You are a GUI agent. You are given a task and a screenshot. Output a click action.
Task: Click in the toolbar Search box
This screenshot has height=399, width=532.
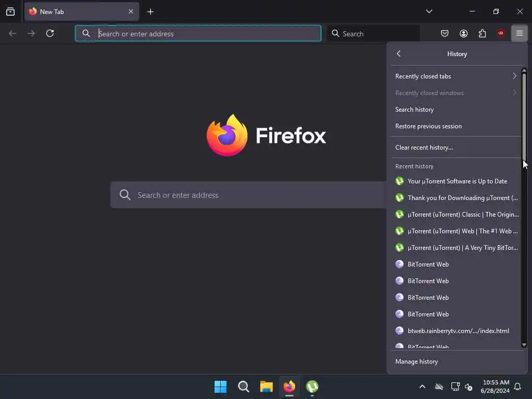tap(373, 33)
